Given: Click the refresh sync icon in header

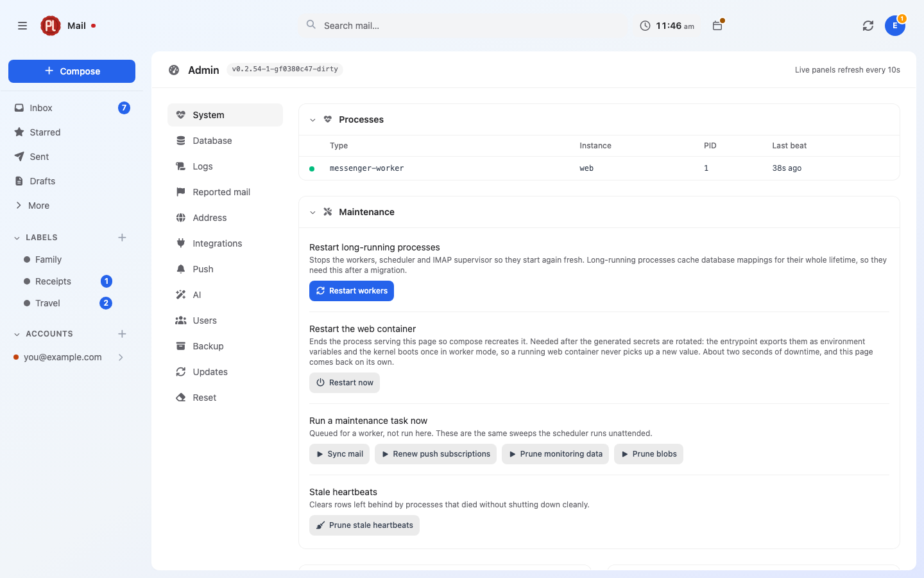Looking at the screenshot, I should pyautogui.click(x=868, y=26).
